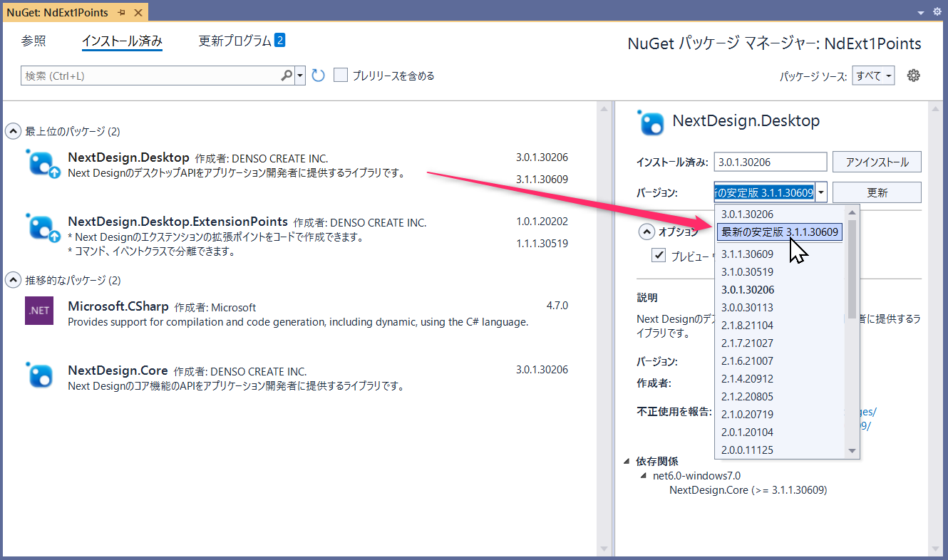Click the pin icon on NuGet tab
The width and height of the screenshot is (948, 560).
pos(122,13)
